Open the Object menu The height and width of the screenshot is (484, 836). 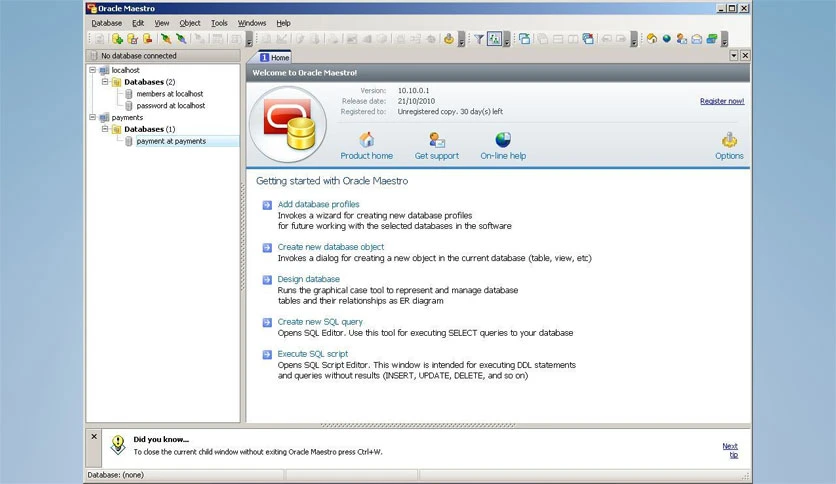(x=190, y=23)
